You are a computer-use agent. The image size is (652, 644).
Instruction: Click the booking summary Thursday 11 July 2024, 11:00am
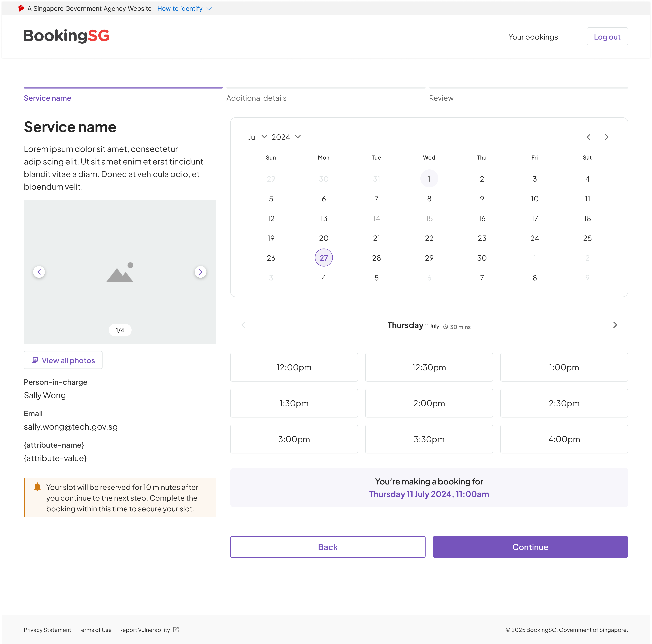tap(429, 494)
